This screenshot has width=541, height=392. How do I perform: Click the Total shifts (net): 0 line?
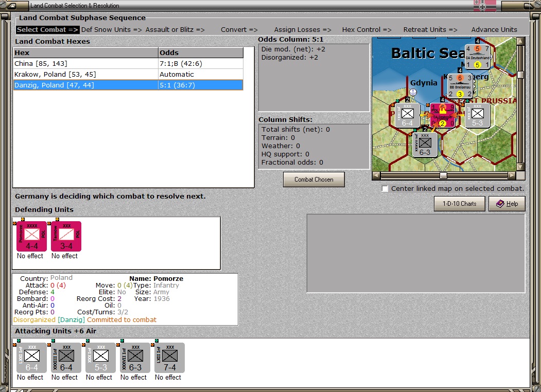coord(295,129)
